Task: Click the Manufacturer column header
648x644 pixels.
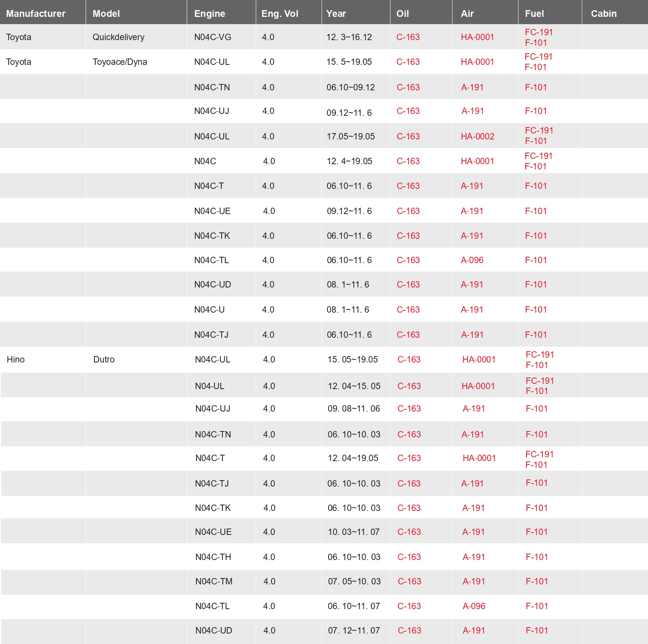Action: pos(36,13)
